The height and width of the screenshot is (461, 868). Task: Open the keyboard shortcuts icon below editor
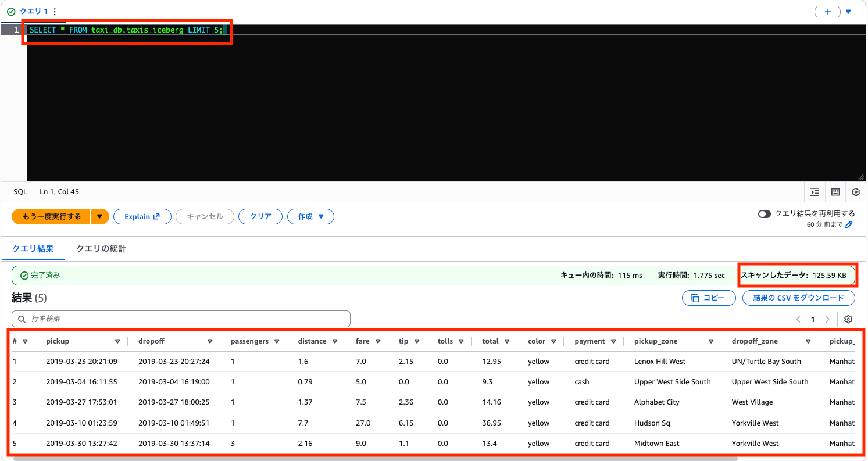835,192
